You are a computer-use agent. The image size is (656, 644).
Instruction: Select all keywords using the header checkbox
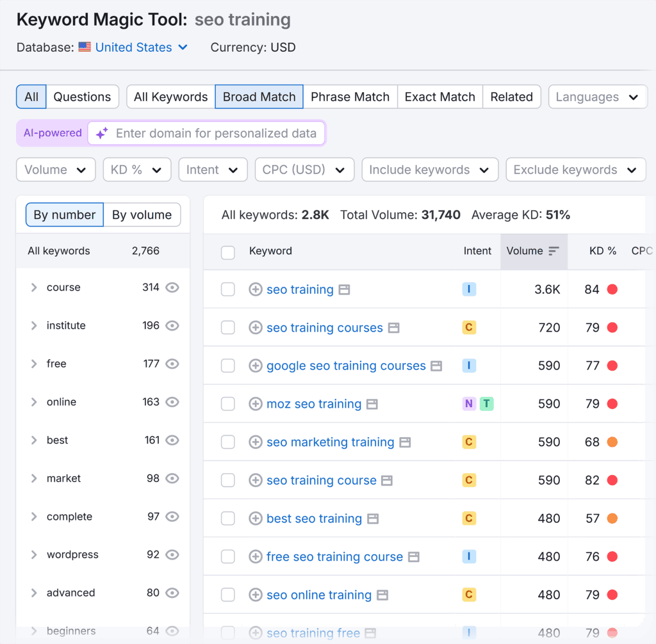coord(228,252)
